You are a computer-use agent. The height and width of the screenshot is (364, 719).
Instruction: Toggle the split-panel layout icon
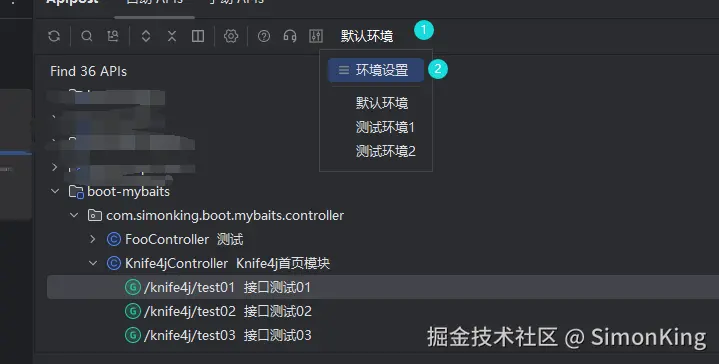coord(198,36)
